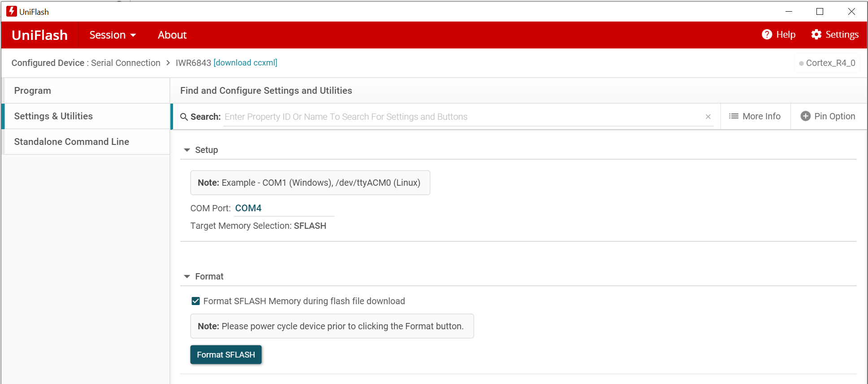This screenshot has width=868, height=384.
Task: Click the COM1 example note box
Action: tap(310, 183)
